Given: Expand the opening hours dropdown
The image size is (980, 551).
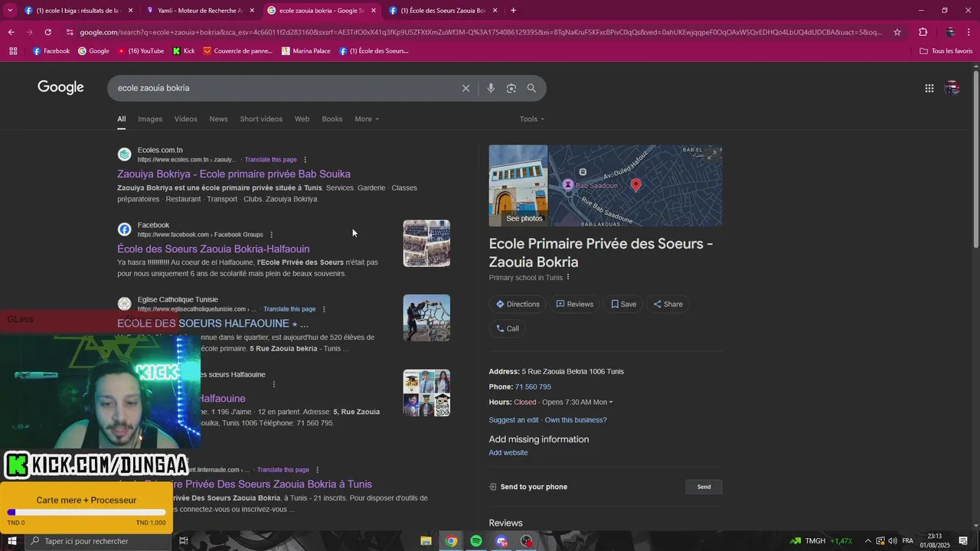Looking at the screenshot, I should point(577,402).
